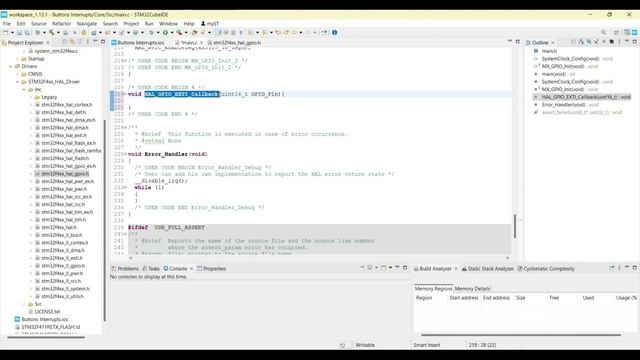The width and height of the screenshot is (640, 360).
Task: Collapse the Inc folder
Action: [24, 89]
